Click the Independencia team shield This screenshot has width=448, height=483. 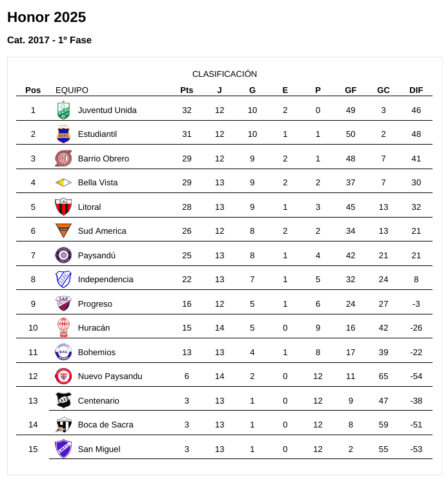pyautogui.click(x=63, y=279)
